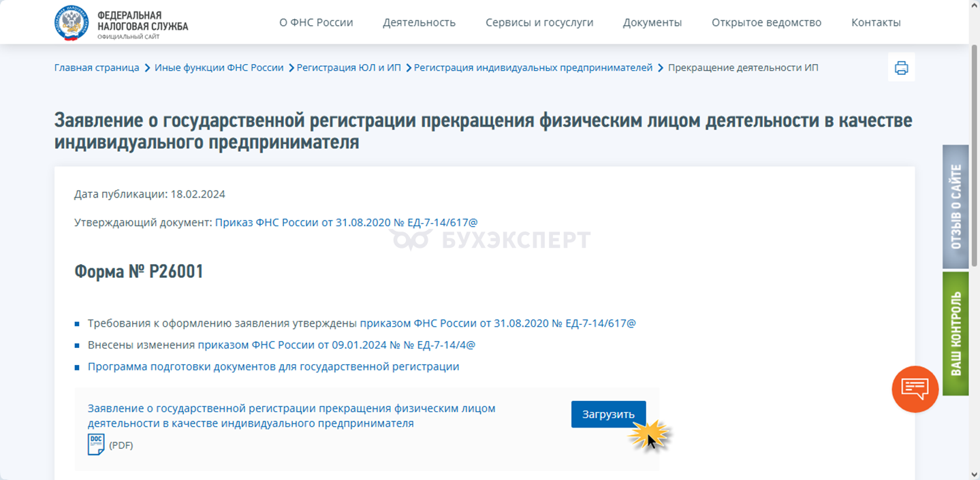
Task: Click the 'Федеральная налоговая служба' site title
Action: (x=142, y=21)
